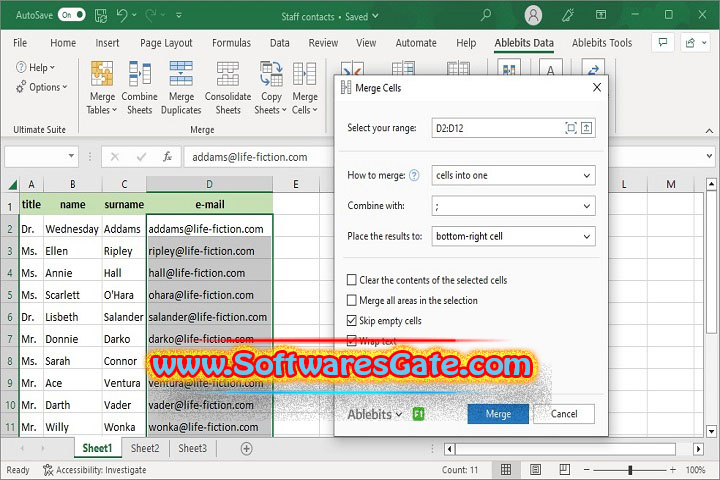
Task: Click the Copy Sheets icon
Action: point(271,73)
